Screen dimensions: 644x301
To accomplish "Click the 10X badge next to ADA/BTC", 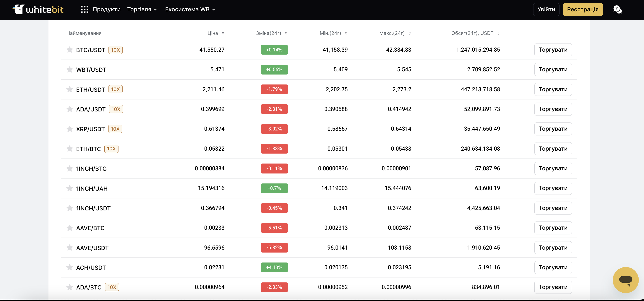I will (112, 287).
